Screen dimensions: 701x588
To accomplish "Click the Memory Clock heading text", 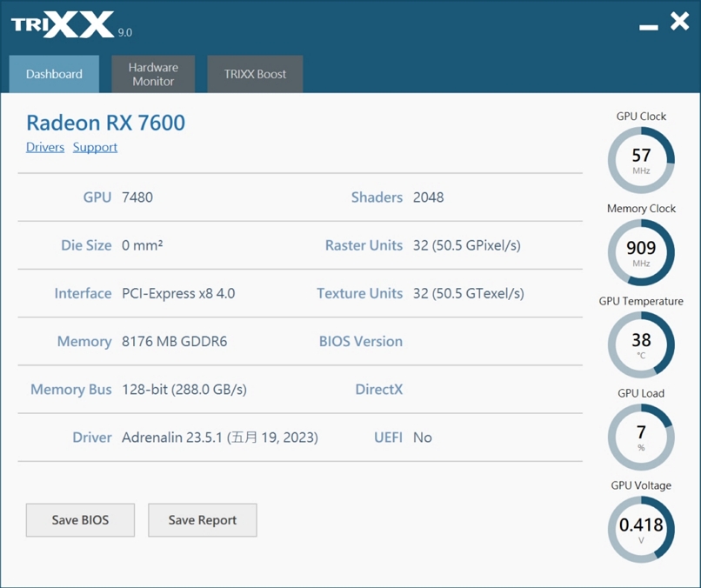I will click(641, 209).
